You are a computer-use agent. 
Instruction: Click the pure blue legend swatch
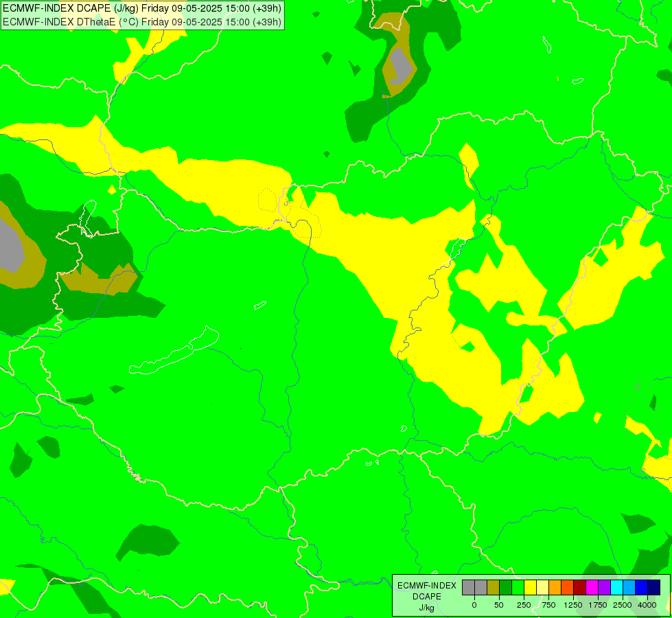pyautogui.click(x=642, y=588)
